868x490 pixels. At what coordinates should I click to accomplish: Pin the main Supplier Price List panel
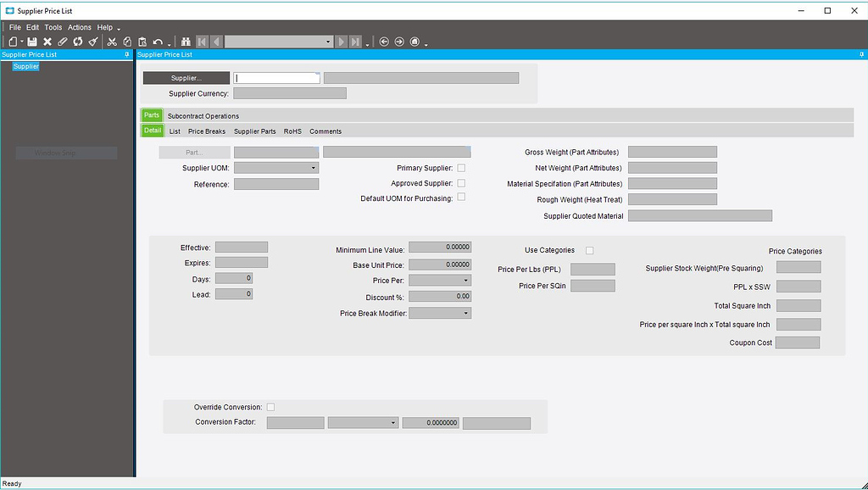click(x=861, y=54)
